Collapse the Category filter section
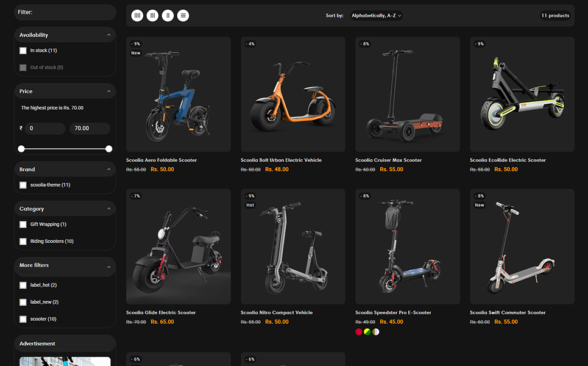This screenshot has height=366, width=588. click(109, 209)
